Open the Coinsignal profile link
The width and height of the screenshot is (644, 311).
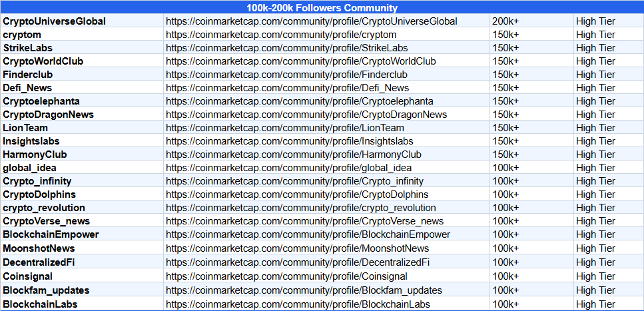pos(286,276)
